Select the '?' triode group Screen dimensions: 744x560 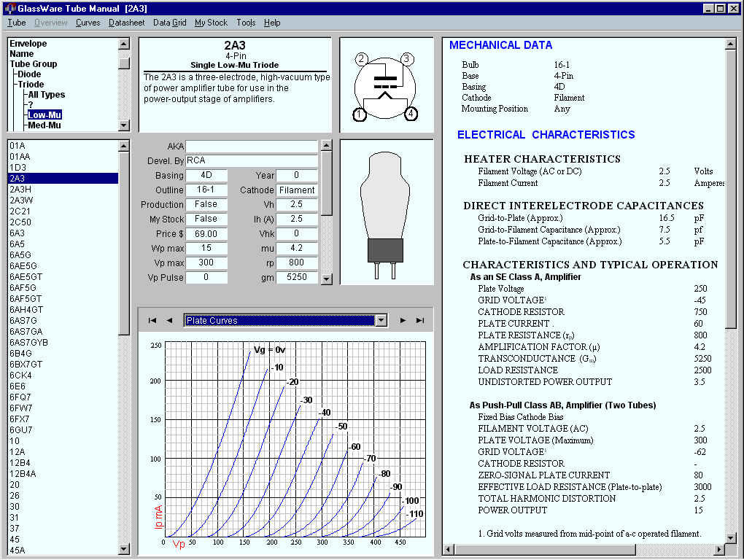point(31,105)
